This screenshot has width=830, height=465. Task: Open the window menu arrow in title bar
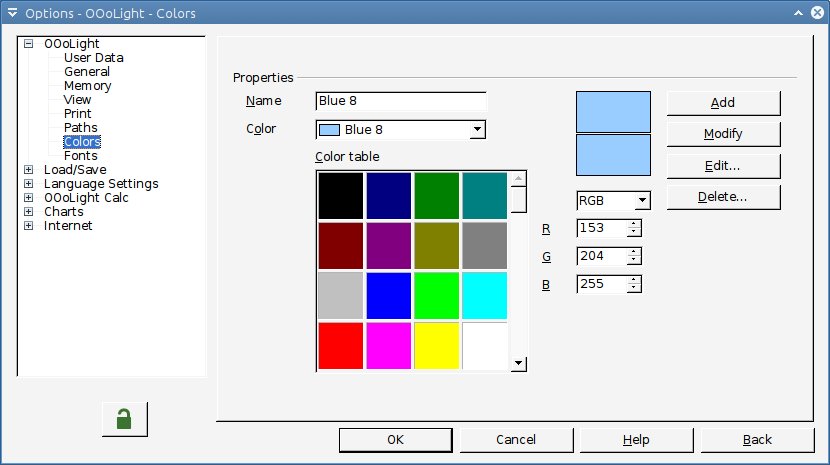coord(12,13)
